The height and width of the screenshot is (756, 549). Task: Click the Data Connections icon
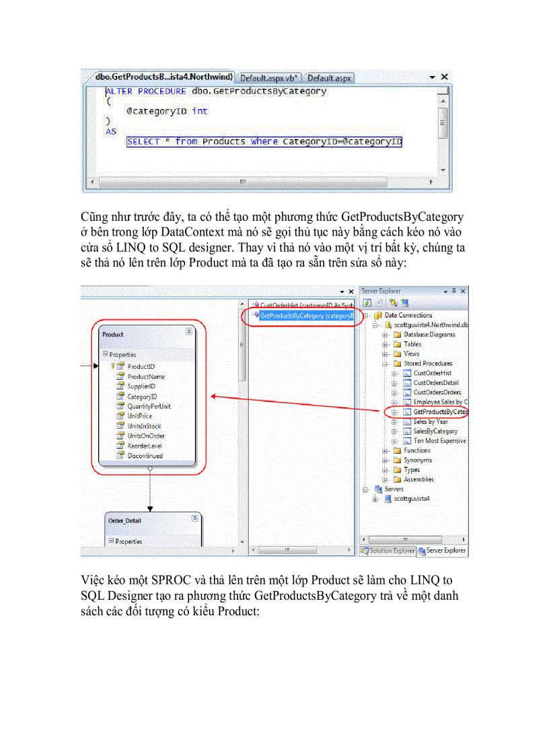pyautogui.click(x=378, y=315)
